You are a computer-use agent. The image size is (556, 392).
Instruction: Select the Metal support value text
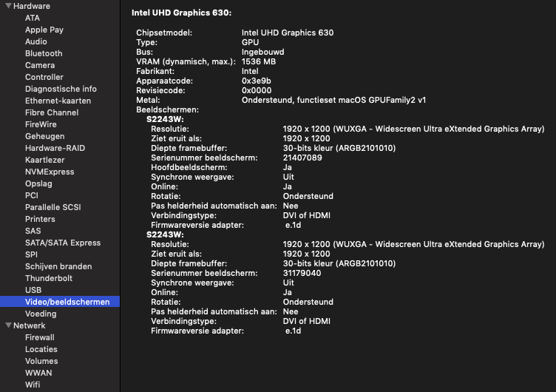pyautogui.click(x=333, y=100)
